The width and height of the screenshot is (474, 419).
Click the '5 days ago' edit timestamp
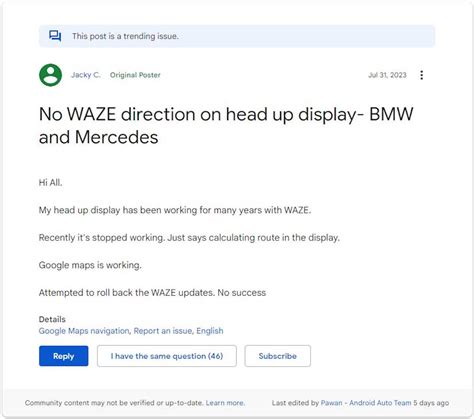(431, 403)
